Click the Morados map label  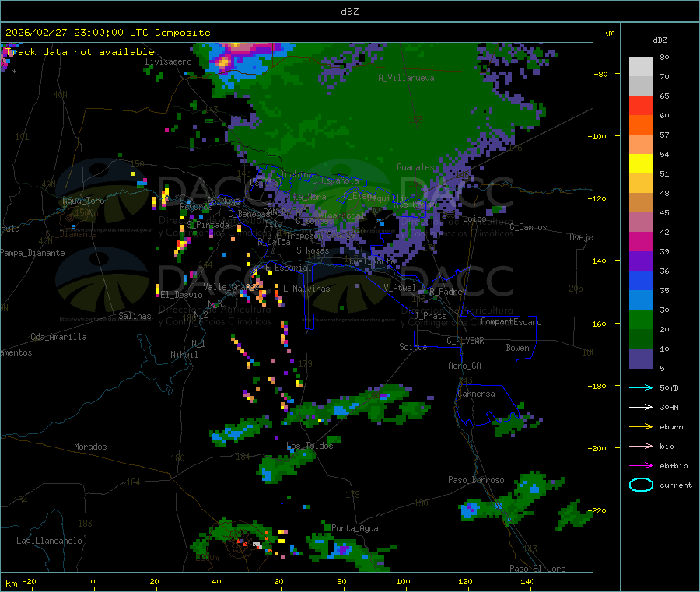click(90, 447)
